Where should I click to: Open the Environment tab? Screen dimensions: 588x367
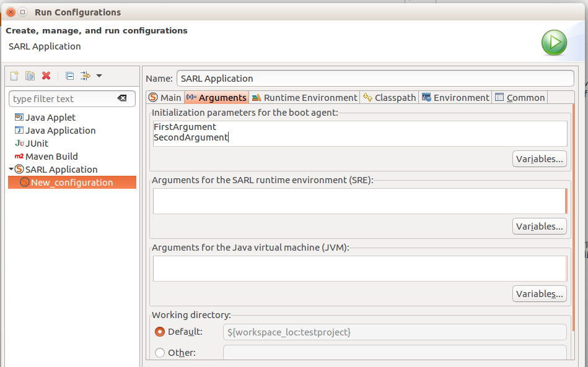[455, 98]
